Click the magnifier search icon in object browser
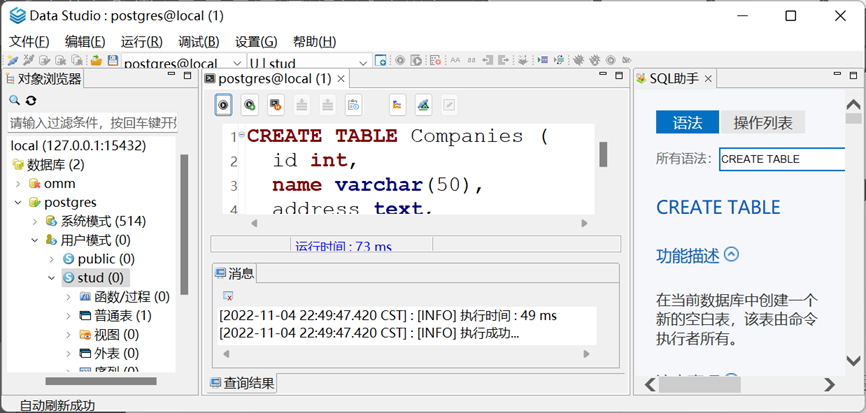 click(x=14, y=100)
